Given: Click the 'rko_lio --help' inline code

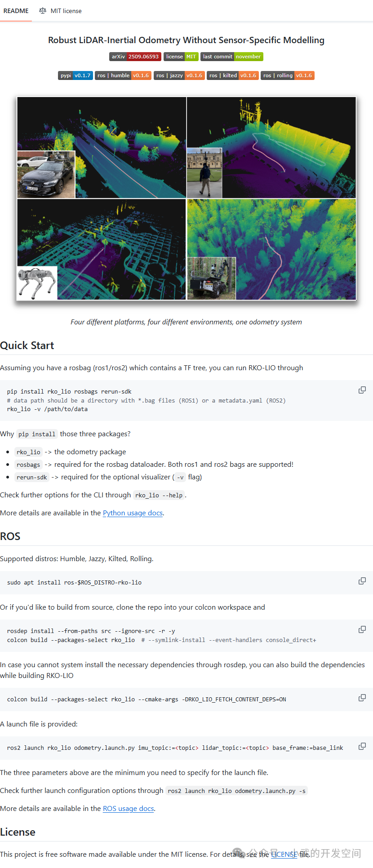Looking at the screenshot, I should point(159,495).
